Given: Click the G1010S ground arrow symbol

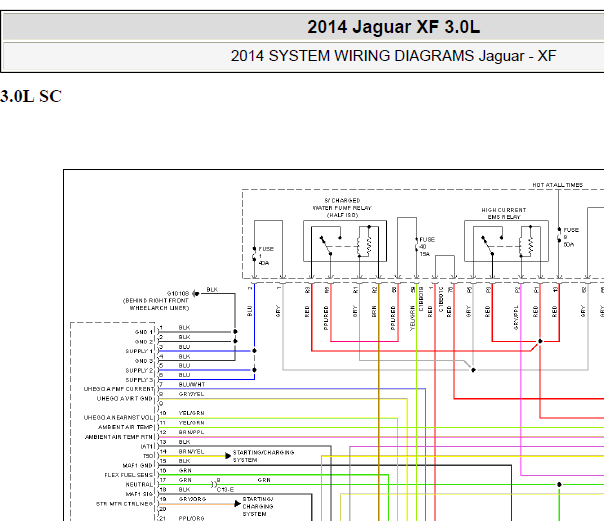Looking at the screenshot, I should tap(196, 293).
